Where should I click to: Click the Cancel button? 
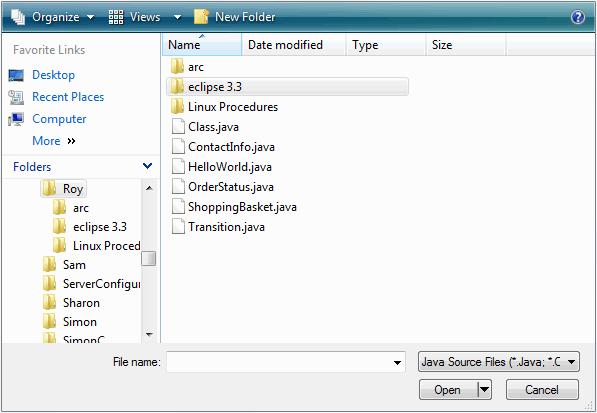tap(542, 390)
